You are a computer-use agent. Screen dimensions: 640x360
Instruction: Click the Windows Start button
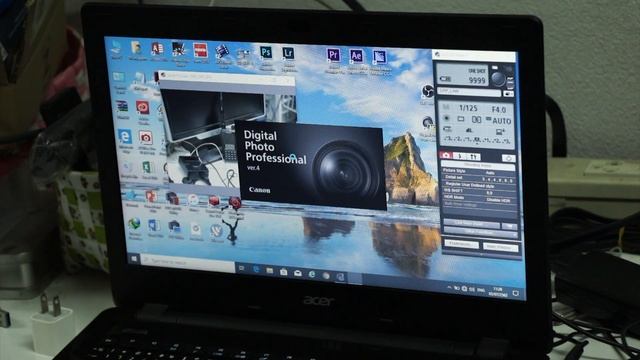tap(134, 259)
